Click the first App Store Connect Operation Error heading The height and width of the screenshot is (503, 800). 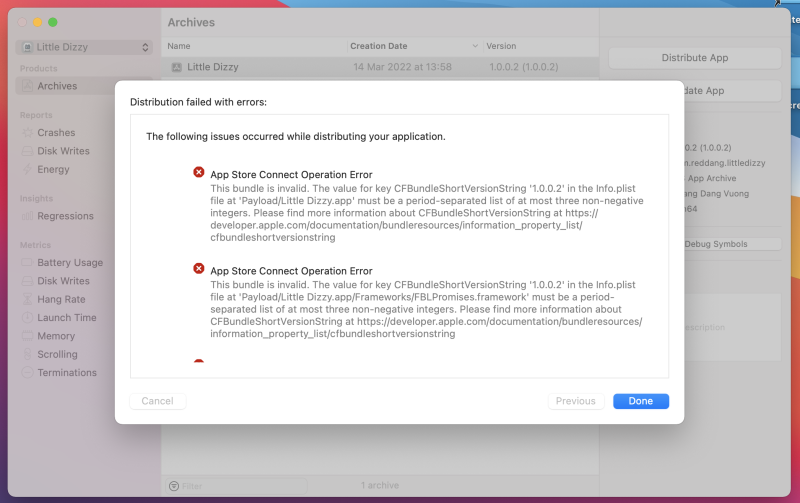pyautogui.click(x=291, y=175)
